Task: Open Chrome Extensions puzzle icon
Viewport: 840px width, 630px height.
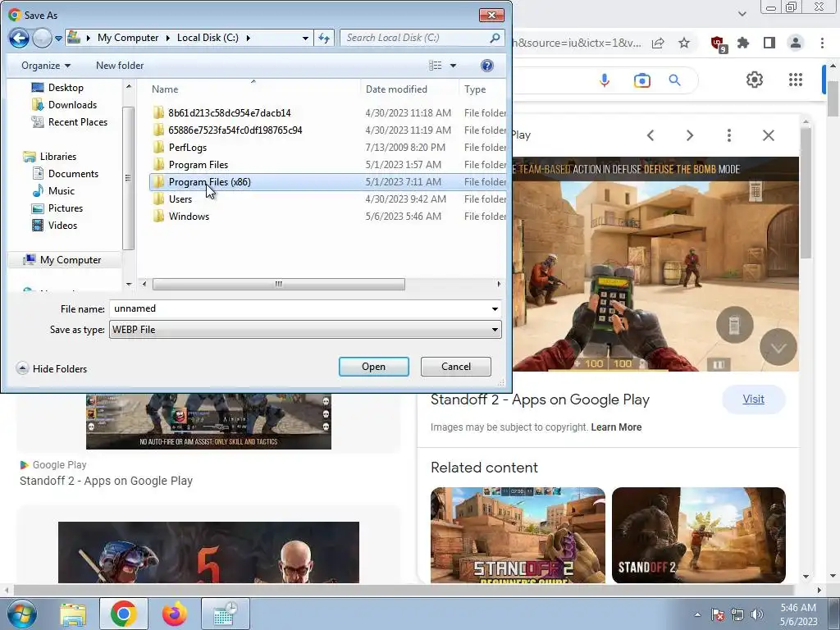Action: point(743,43)
